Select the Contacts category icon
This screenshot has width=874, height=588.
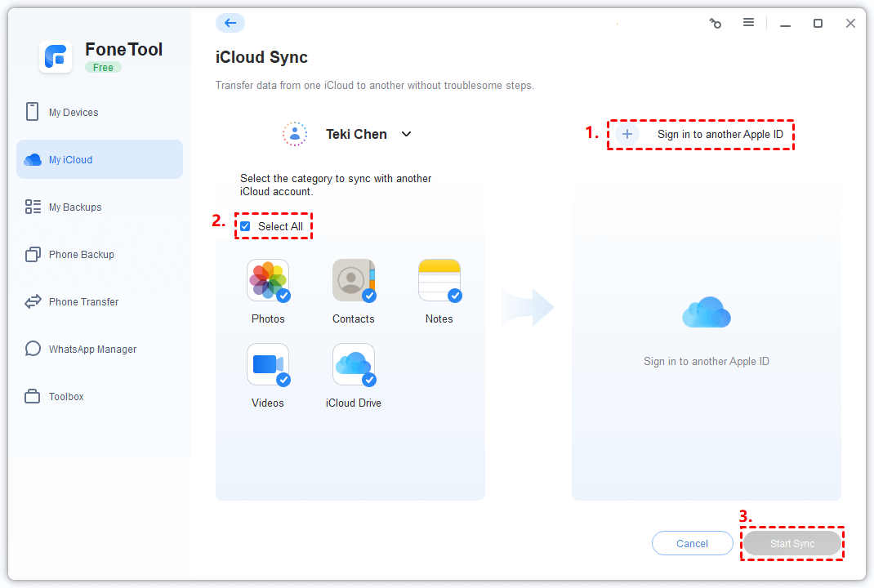(353, 281)
